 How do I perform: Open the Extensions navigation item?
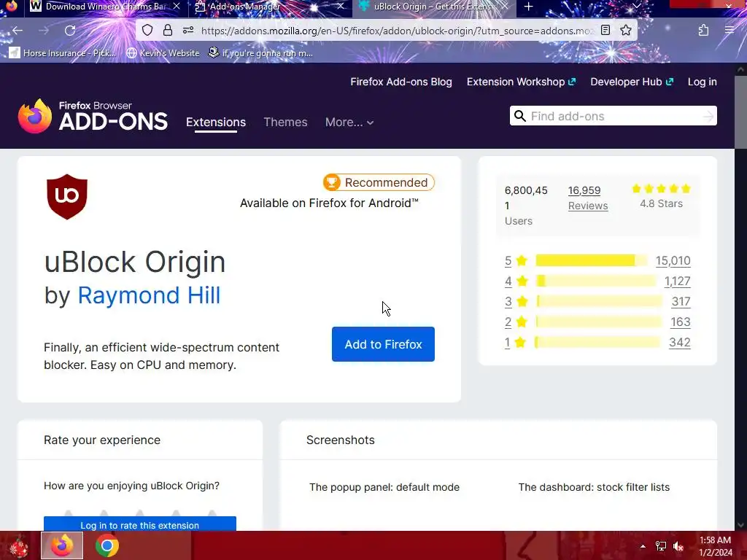coord(216,122)
